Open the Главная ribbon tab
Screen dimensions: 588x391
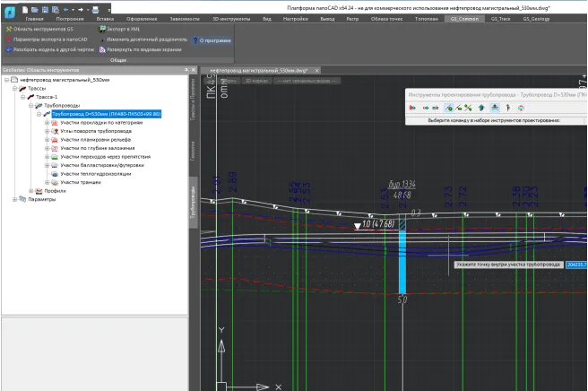point(34,18)
